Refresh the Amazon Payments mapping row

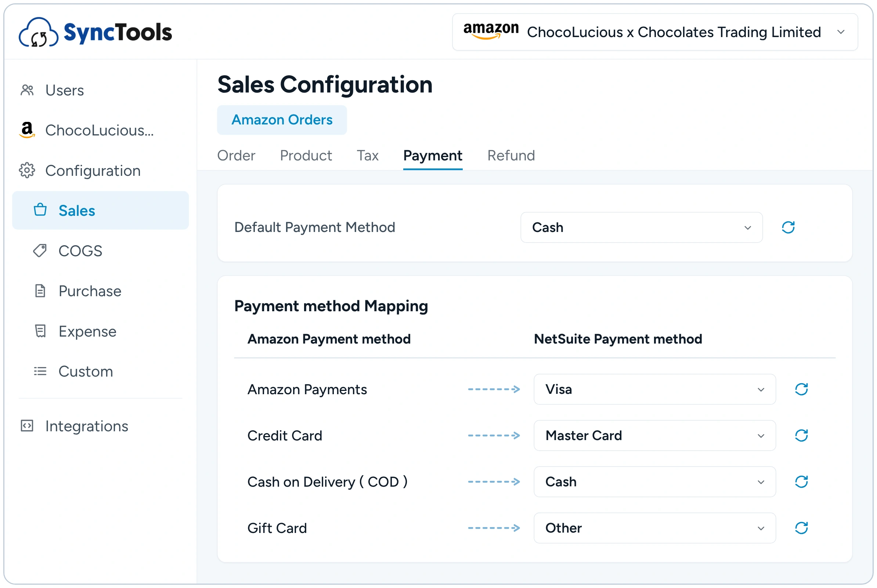[x=801, y=389]
